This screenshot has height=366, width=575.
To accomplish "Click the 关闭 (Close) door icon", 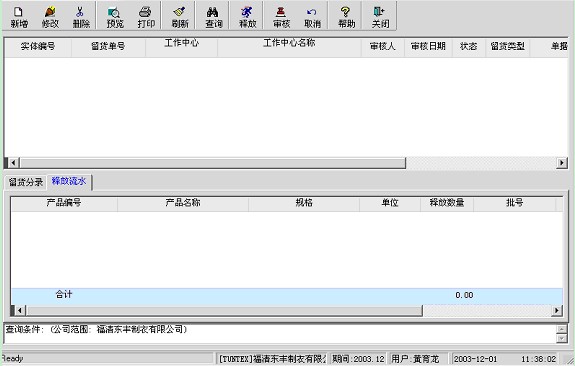I will tap(380, 17).
